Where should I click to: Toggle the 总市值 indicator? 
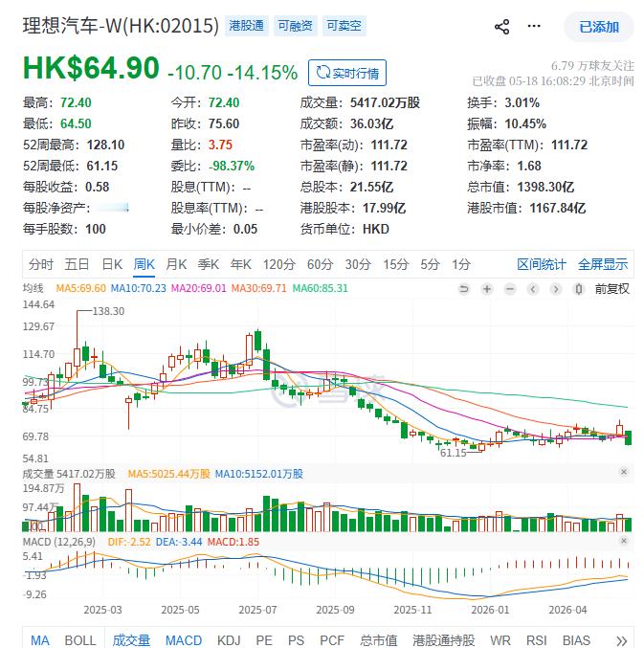(378, 640)
